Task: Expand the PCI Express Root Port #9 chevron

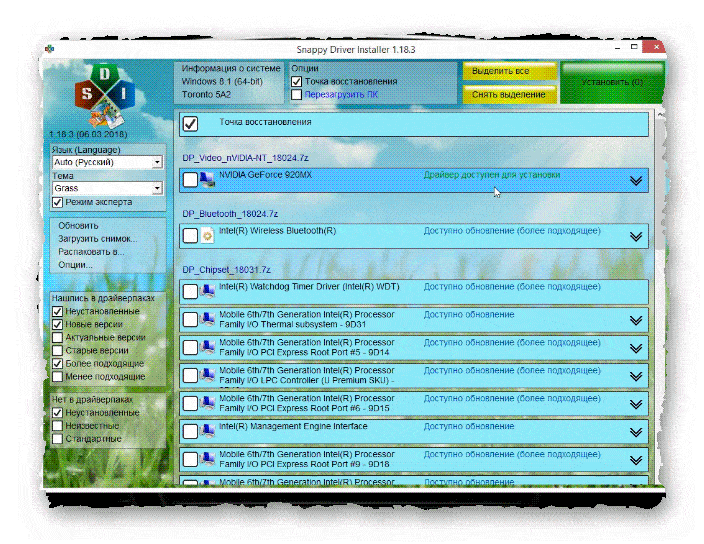Action: tap(636, 461)
